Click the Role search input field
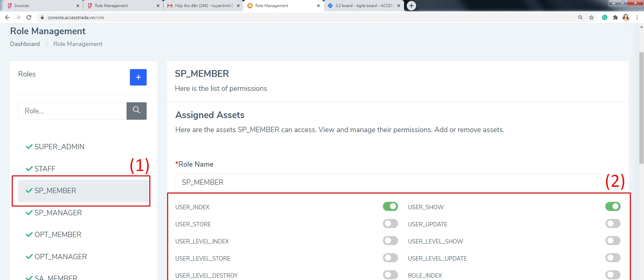 (72, 111)
